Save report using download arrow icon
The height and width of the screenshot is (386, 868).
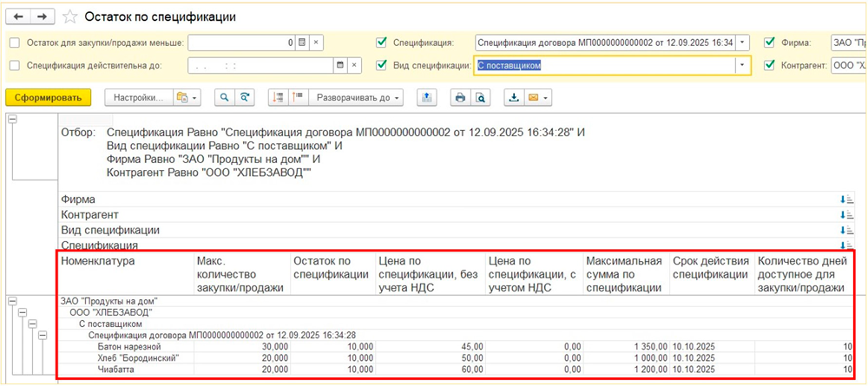[514, 98]
